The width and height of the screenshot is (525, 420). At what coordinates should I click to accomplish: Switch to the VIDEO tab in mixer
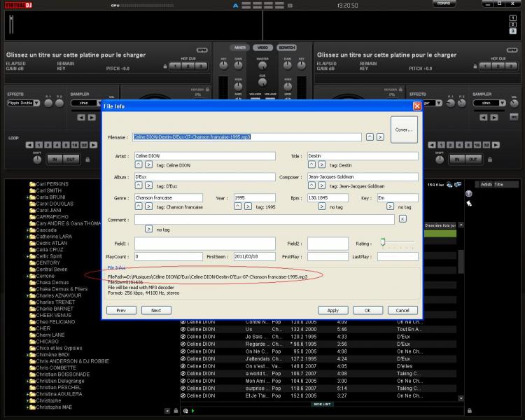[x=262, y=48]
